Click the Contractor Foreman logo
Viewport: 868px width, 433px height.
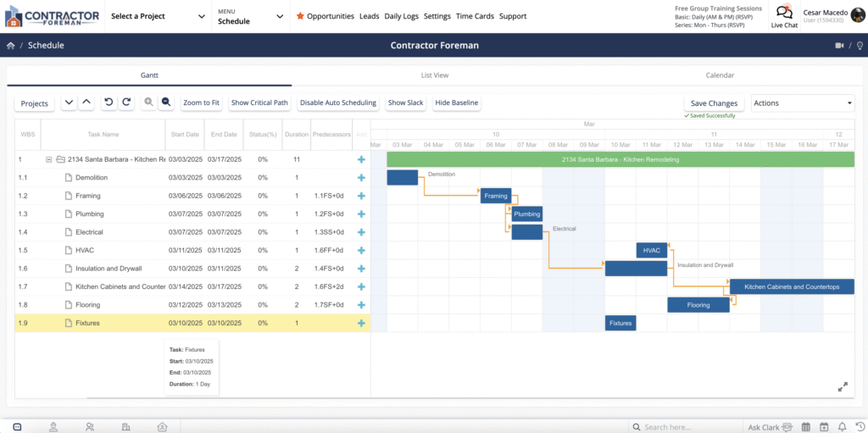(52, 17)
